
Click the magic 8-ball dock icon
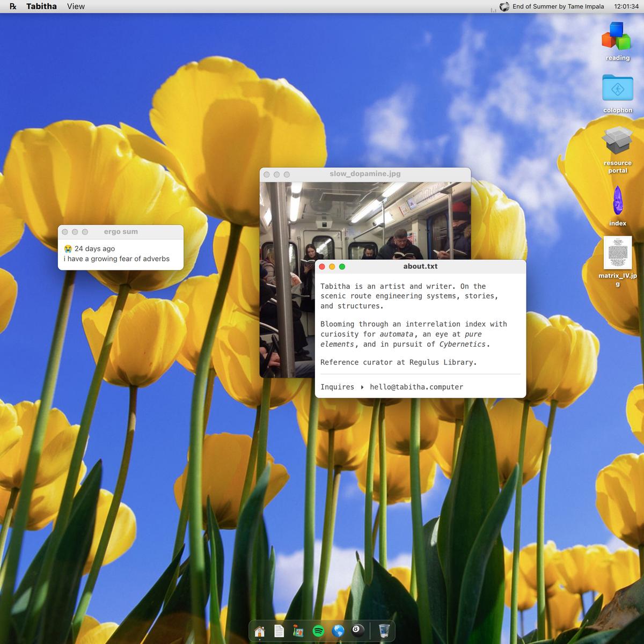pyautogui.click(x=357, y=631)
